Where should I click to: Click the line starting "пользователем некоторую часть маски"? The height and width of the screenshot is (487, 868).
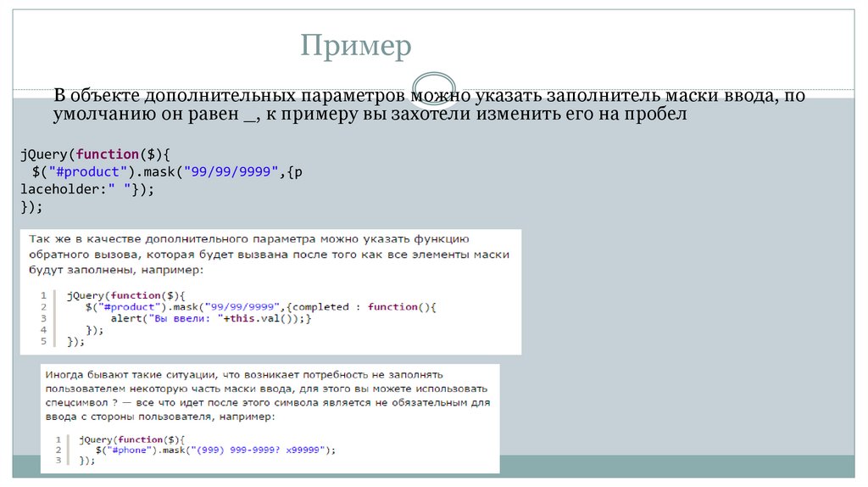[x=266, y=389]
